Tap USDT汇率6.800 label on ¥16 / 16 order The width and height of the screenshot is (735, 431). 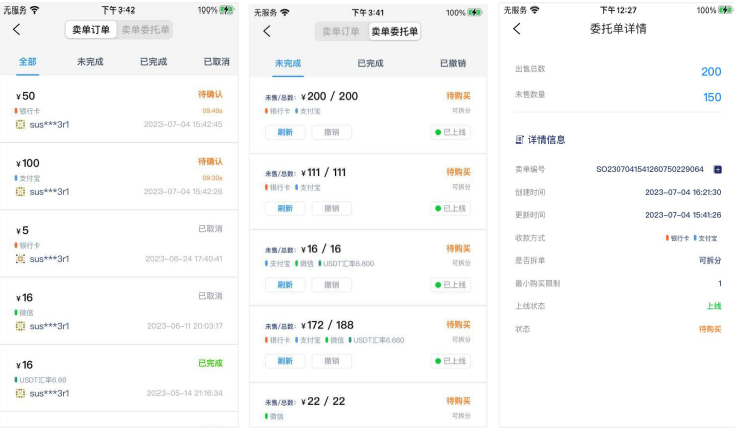coord(346,264)
